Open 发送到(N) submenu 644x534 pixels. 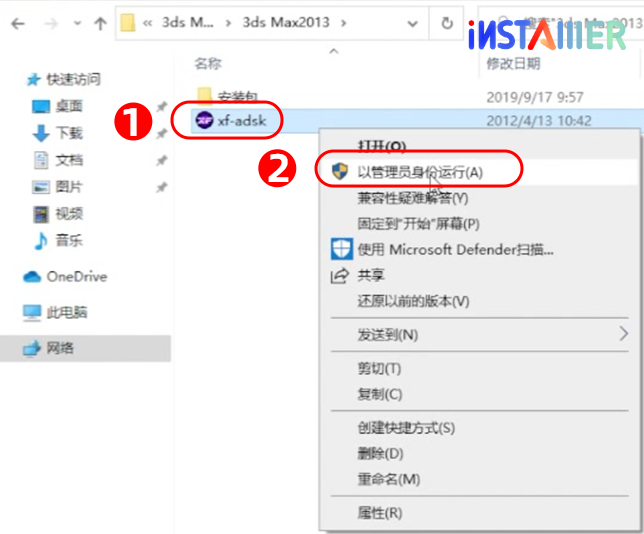point(388,335)
